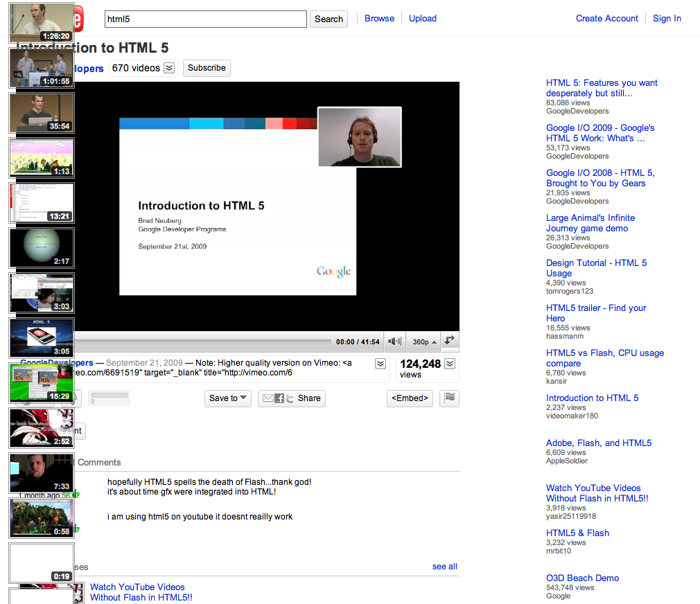
Task: Click the 'Comments' section heading
Action: pos(99,463)
